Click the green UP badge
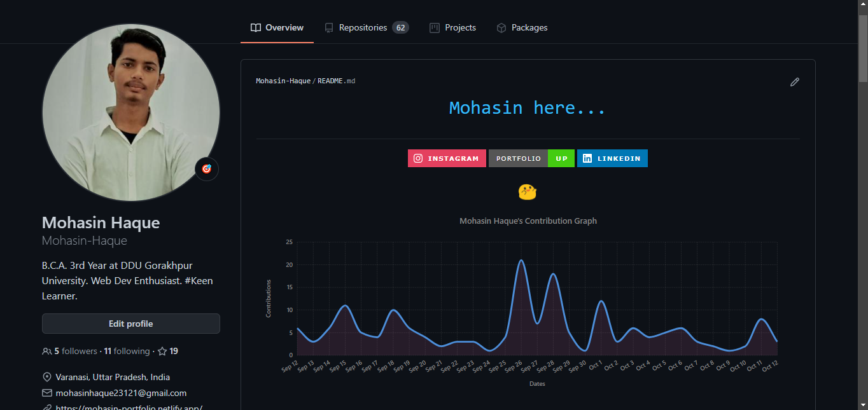Image resolution: width=868 pixels, height=410 pixels. 561,158
